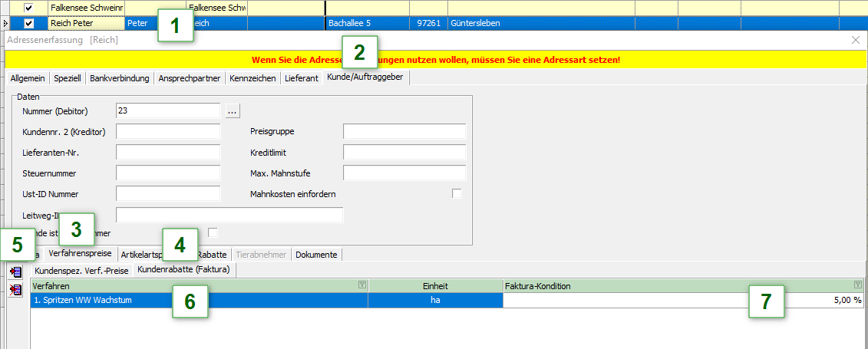Click the row indicator arrow beside Reich Peter
This screenshot has width=868, height=349.
[x=6, y=24]
